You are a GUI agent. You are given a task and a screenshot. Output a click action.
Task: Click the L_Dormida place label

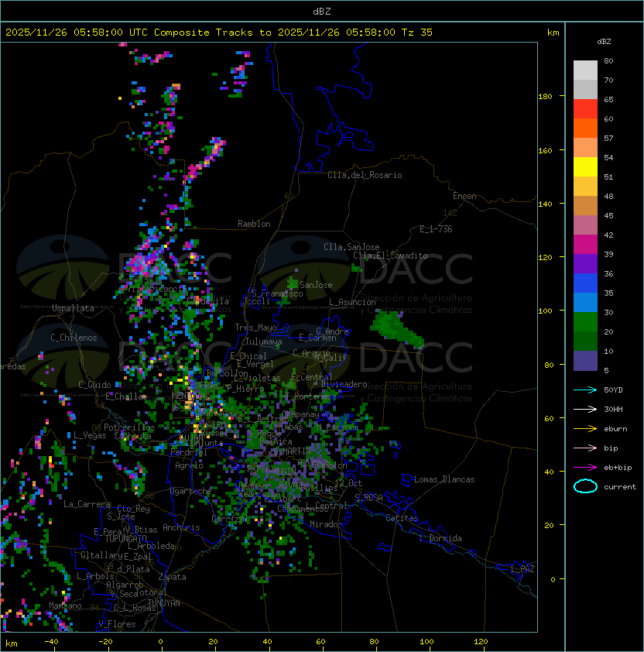click(440, 538)
